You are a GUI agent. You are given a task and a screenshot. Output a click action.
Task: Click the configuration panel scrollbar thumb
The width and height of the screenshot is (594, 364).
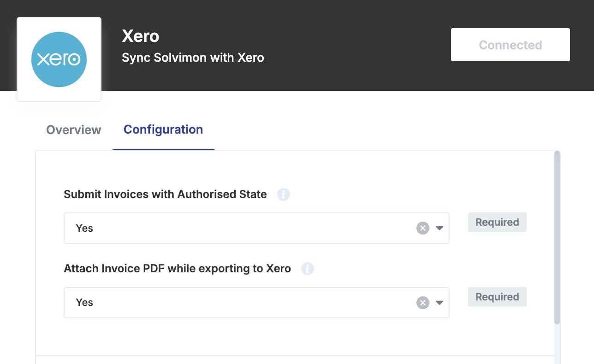coord(557,237)
